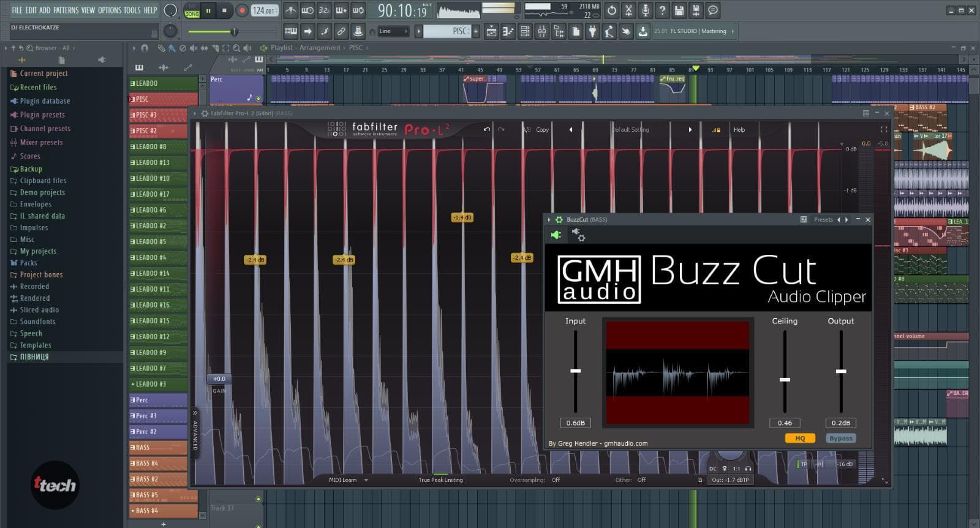Viewport: 980px width, 528px height.
Task: Expand the Presets menu in BuzzCut
Action: tap(823, 220)
